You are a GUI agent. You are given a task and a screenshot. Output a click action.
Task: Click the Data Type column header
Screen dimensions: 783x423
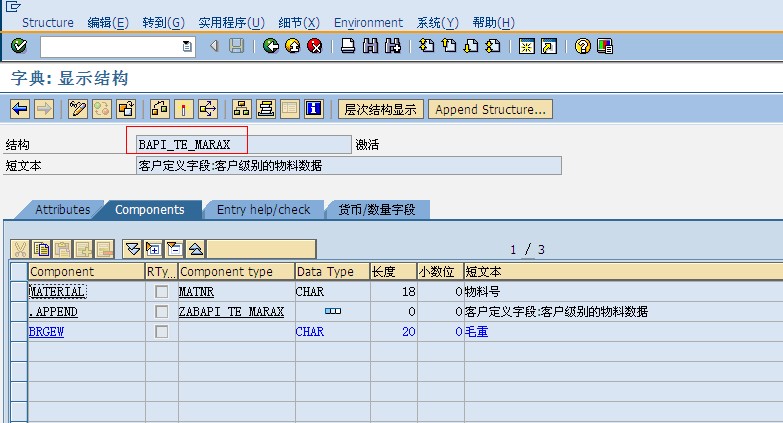click(333, 272)
